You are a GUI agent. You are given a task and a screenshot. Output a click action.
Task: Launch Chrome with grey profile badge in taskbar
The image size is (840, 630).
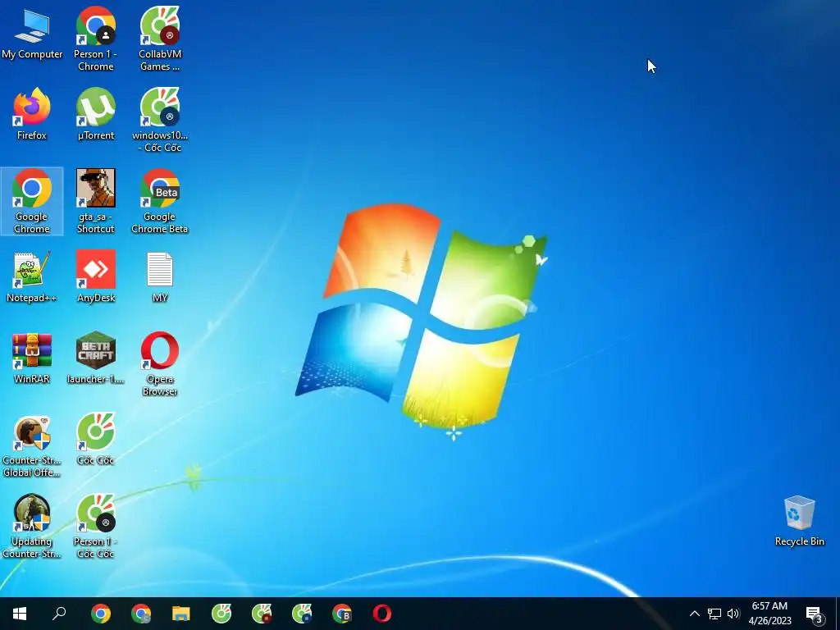pos(141,614)
